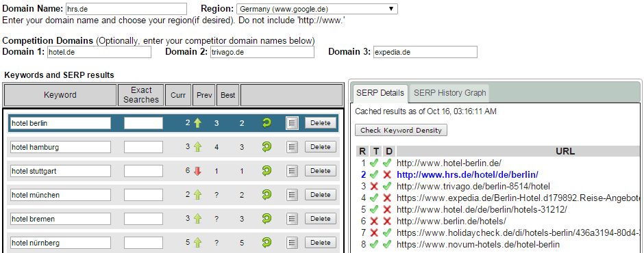Image resolution: width=644 pixels, height=253 pixels.
Task: Click Check Keyword Density button
Action: tap(401, 131)
